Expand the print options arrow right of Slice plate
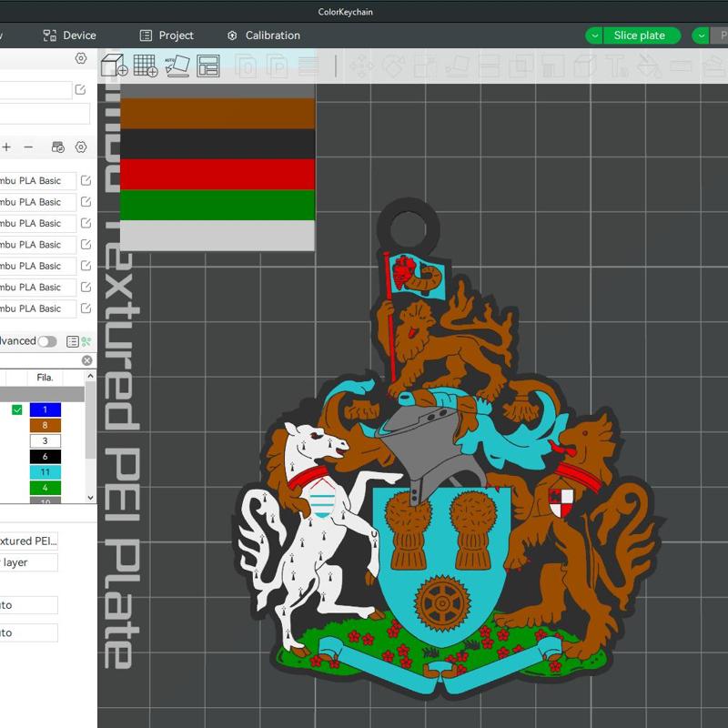This screenshot has height=728, width=728. [x=701, y=35]
